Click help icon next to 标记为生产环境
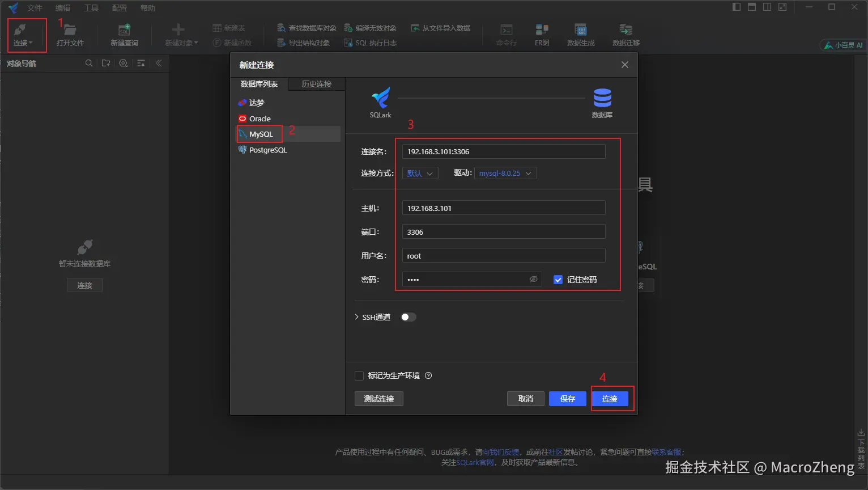Image resolution: width=868 pixels, height=490 pixels. [428, 375]
